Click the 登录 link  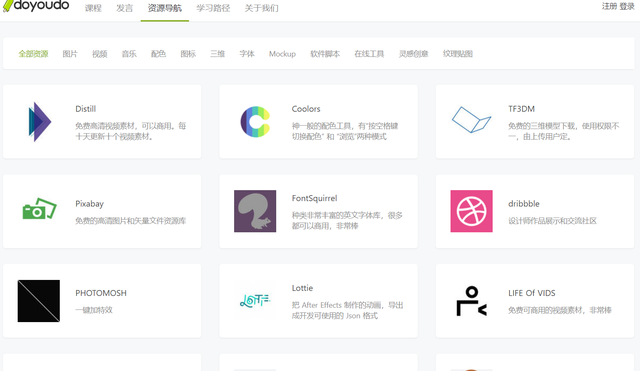click(627, 6)
